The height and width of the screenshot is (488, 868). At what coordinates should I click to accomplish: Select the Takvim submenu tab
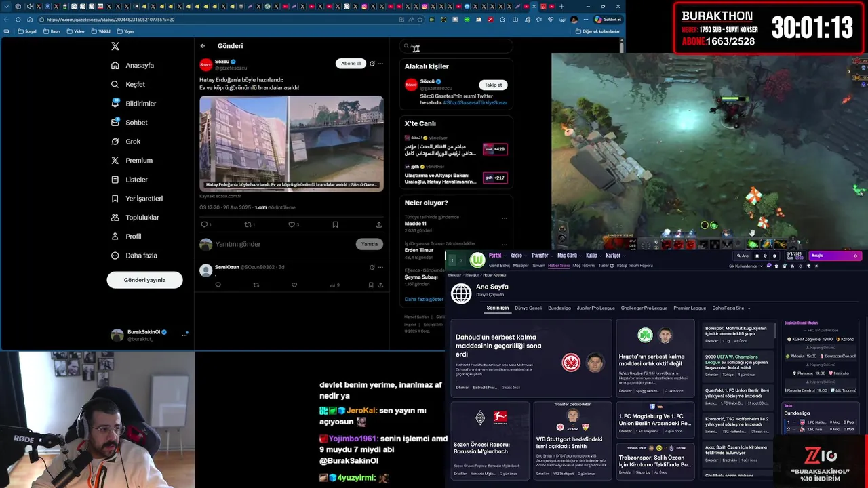(538, 266)
